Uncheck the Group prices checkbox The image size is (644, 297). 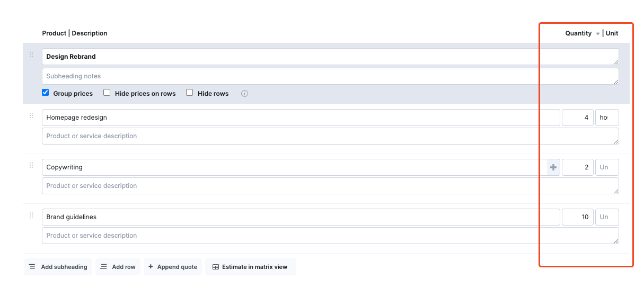[46, 93]
